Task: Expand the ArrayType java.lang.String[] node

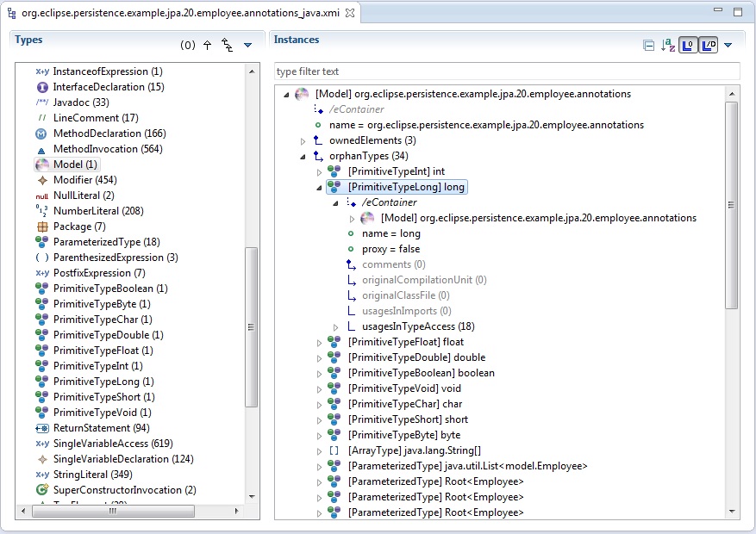Action: (319, 451)
